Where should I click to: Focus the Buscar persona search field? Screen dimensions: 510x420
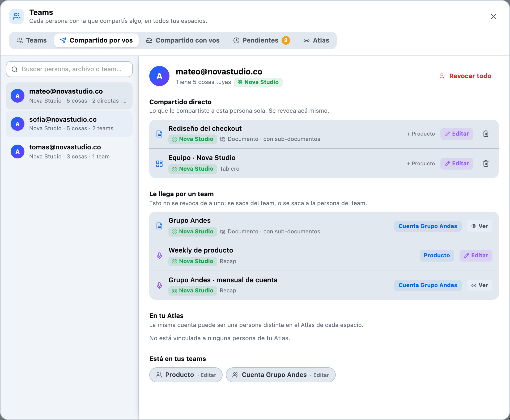click(x=69, y=69)
